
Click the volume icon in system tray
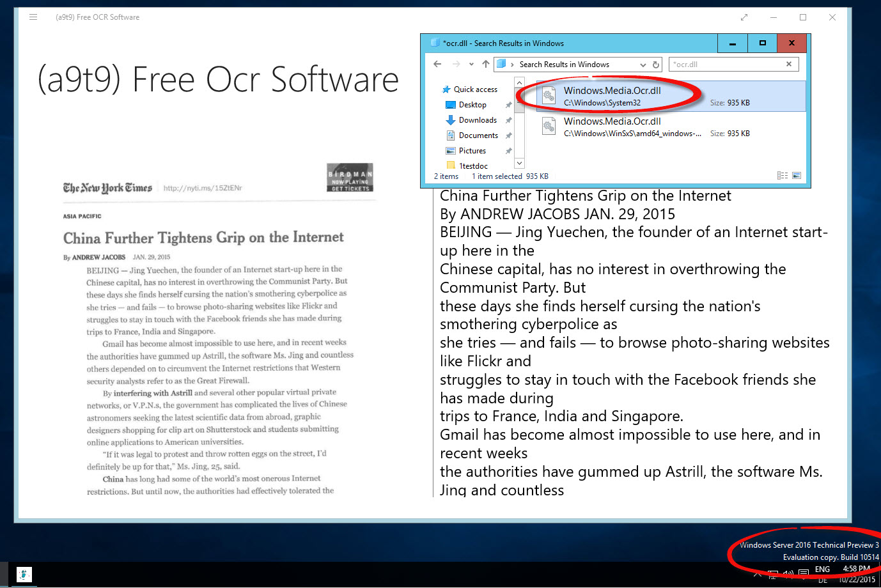point(788,574)
